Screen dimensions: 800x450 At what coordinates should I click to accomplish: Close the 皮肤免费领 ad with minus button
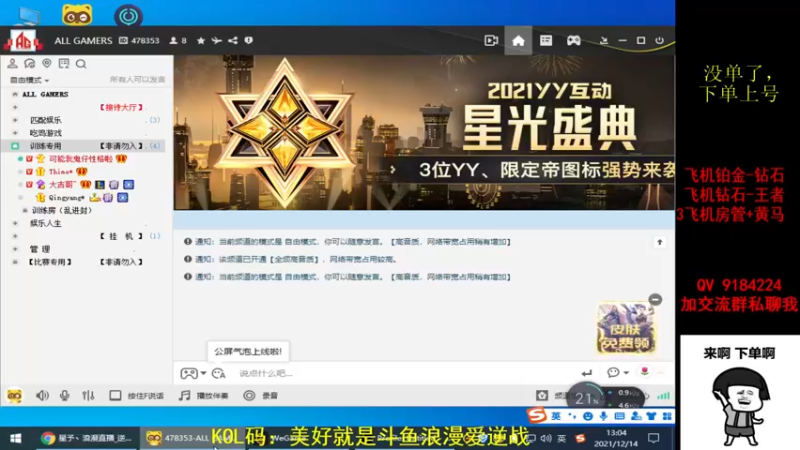pyautogui.click(x=656, y=299)
